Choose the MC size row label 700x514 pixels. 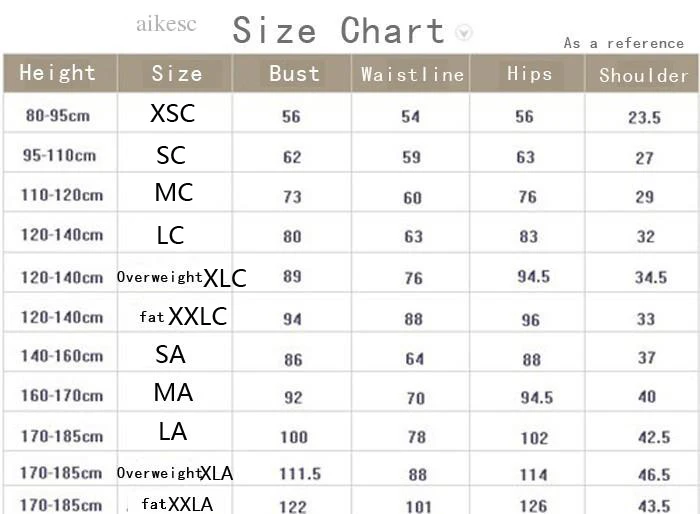click(x=174, y=192)
